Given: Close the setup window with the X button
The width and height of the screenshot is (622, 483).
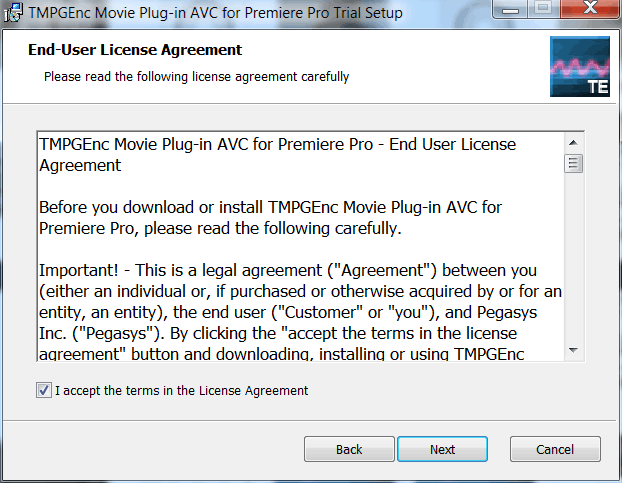Looking at the screenshot, I should point(591,9).
